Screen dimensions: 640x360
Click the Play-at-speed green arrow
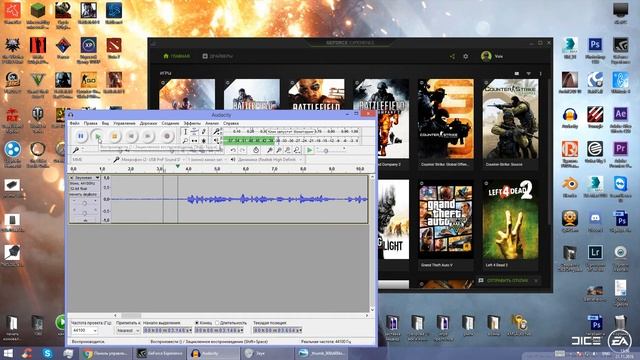(309, 150)
